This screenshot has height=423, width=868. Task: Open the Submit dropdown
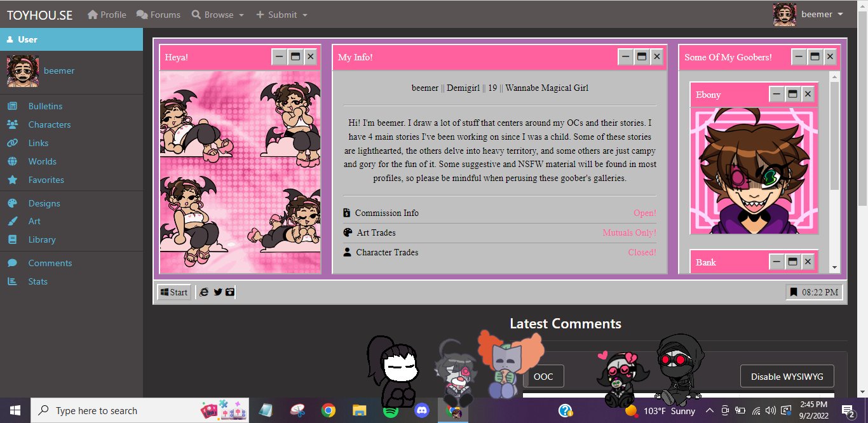[x=281, y=14]
